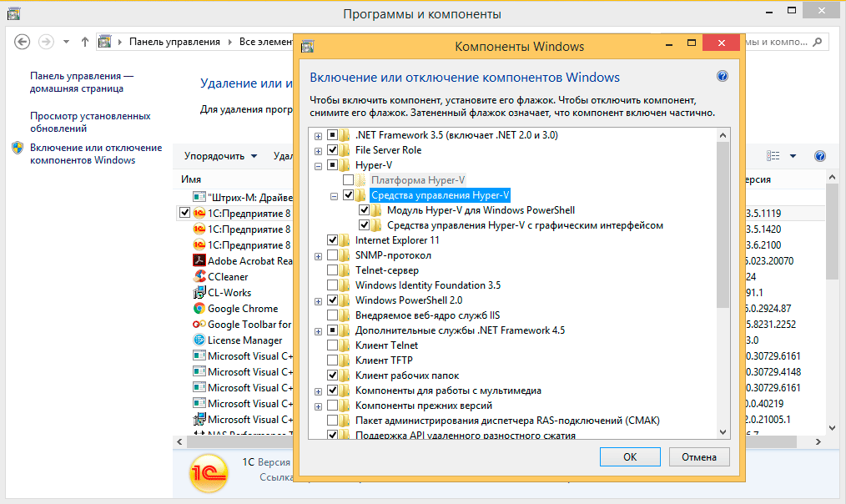Image resolution: width=846 pixels, height=504 pixels.
Task: Click search magnifier icon in Programs window
Action: (x=818, y=42)
